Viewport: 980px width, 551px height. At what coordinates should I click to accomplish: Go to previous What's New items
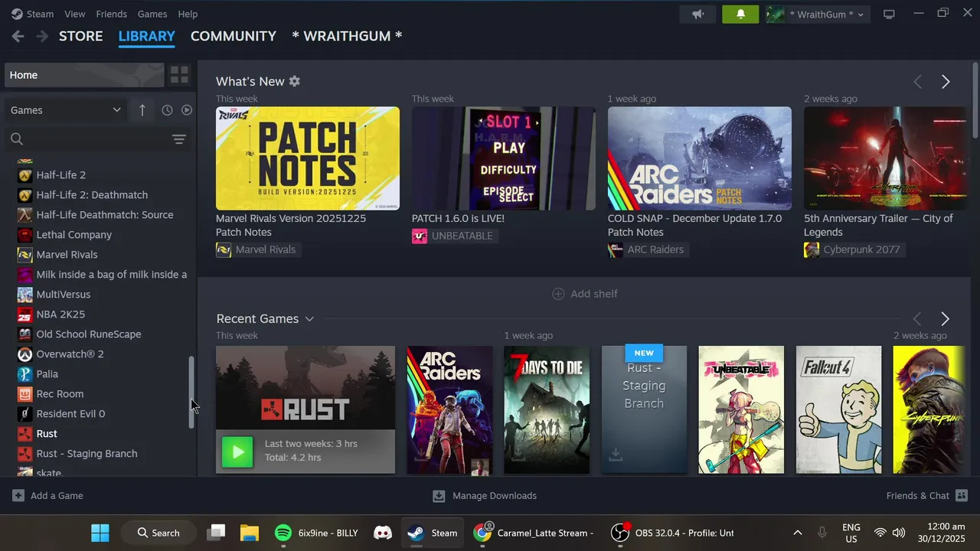917,82
